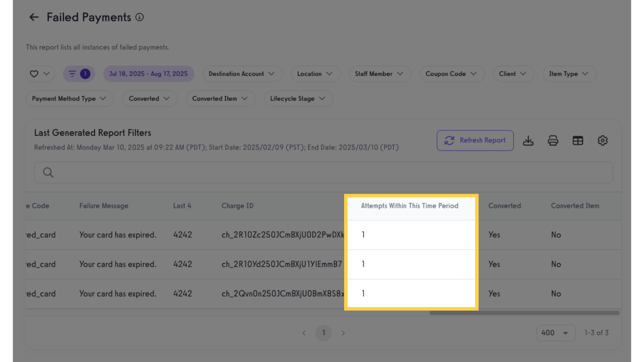Expand the Converted Item filter
This screenshot has height=362, width=644.
point(221,99)
